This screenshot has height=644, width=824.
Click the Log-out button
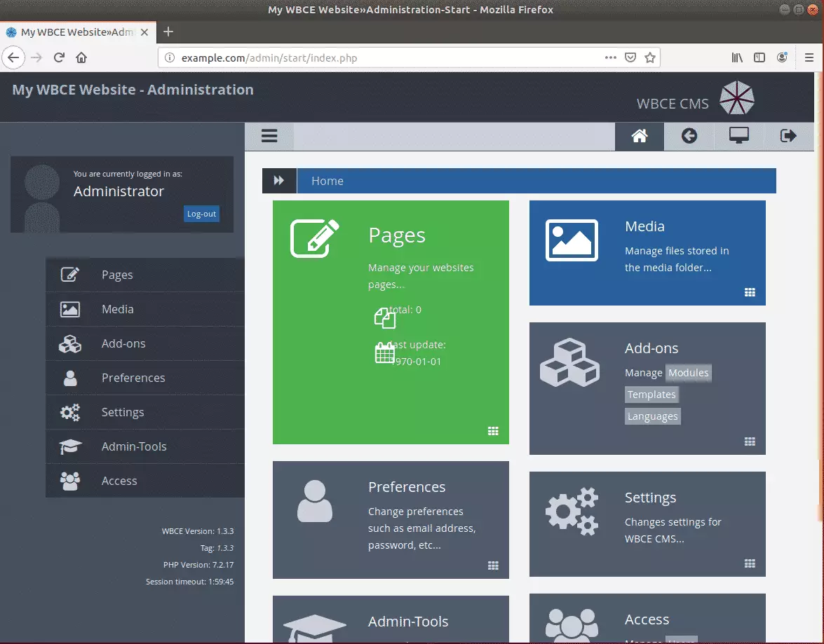click(x=201, y=214)
